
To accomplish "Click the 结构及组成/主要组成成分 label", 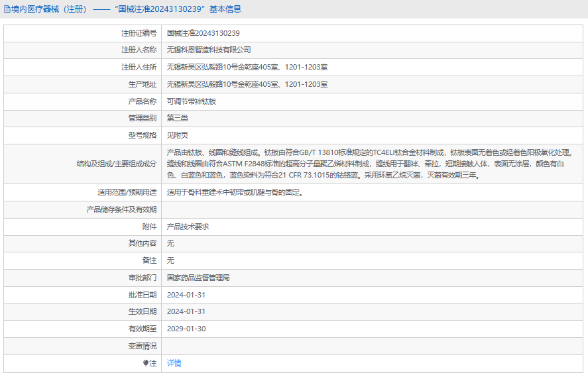I will (117, 164).
